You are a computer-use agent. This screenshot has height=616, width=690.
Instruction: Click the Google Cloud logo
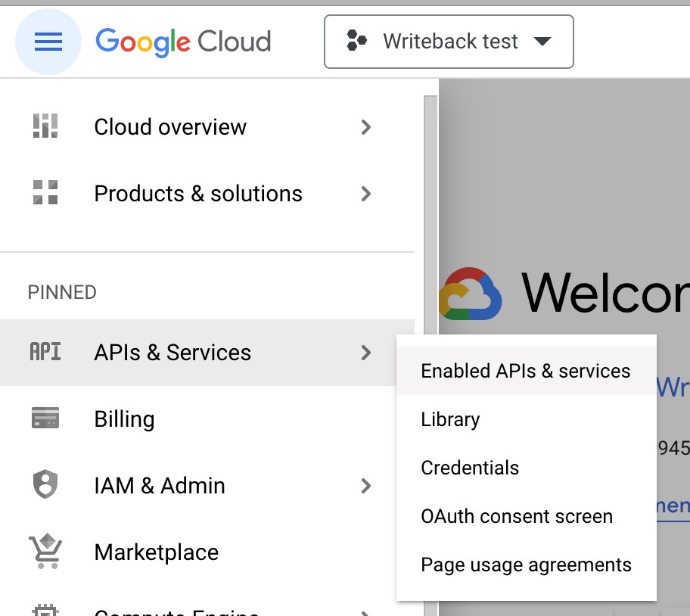[183, 42]
